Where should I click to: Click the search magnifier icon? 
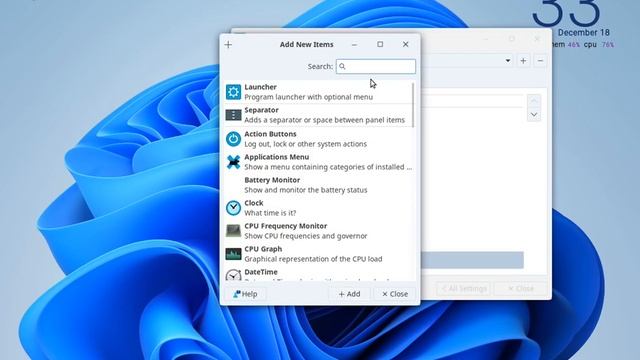[342, 66]
